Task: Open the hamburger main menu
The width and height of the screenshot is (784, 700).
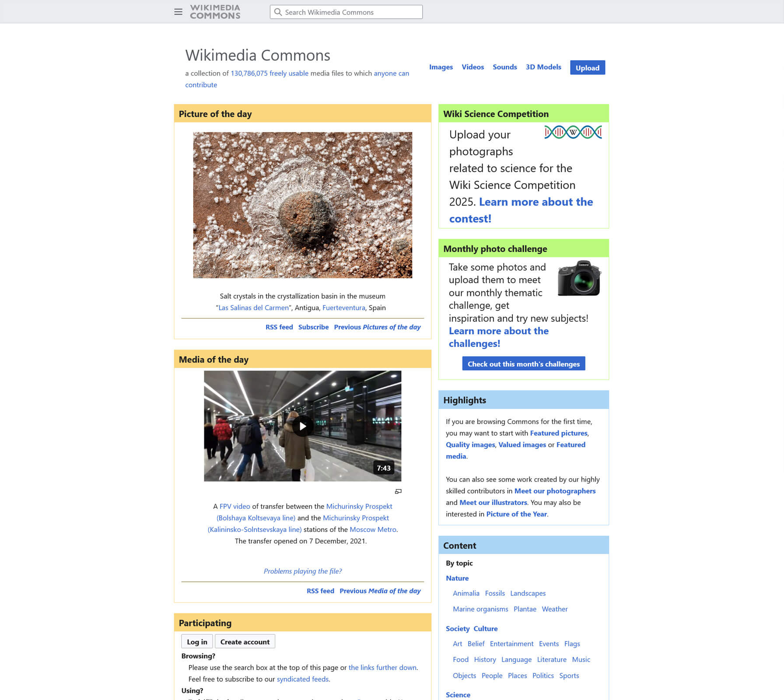Action: [178, 12]
